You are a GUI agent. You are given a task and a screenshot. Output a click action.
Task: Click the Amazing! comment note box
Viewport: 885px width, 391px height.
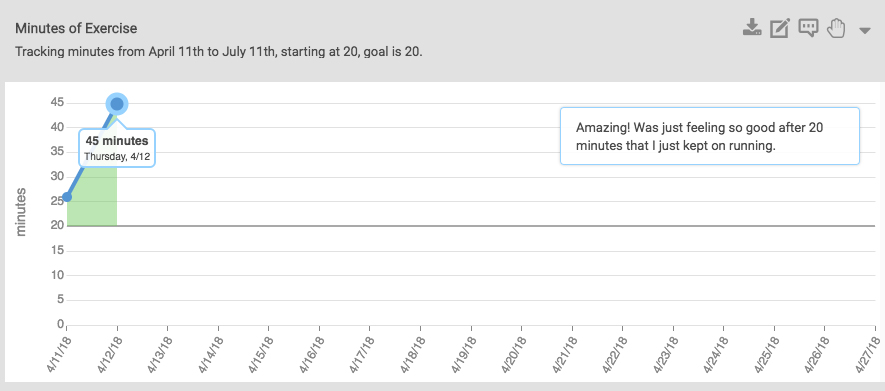pyautogui.click(x=710, y=136)
